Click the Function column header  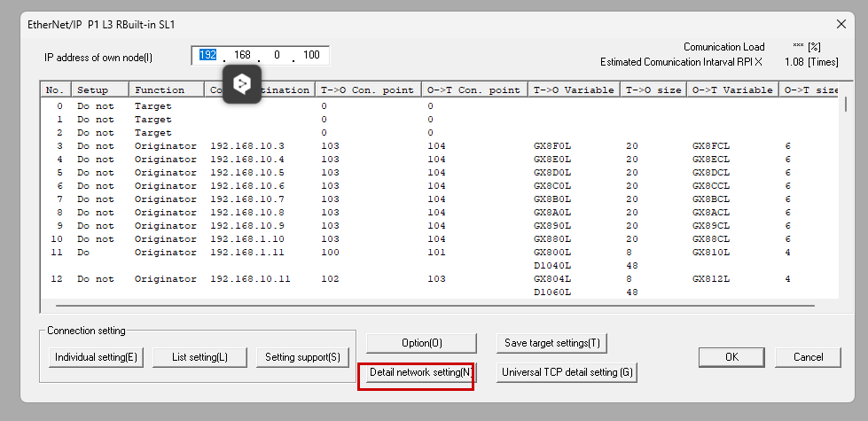pos(160,90)
